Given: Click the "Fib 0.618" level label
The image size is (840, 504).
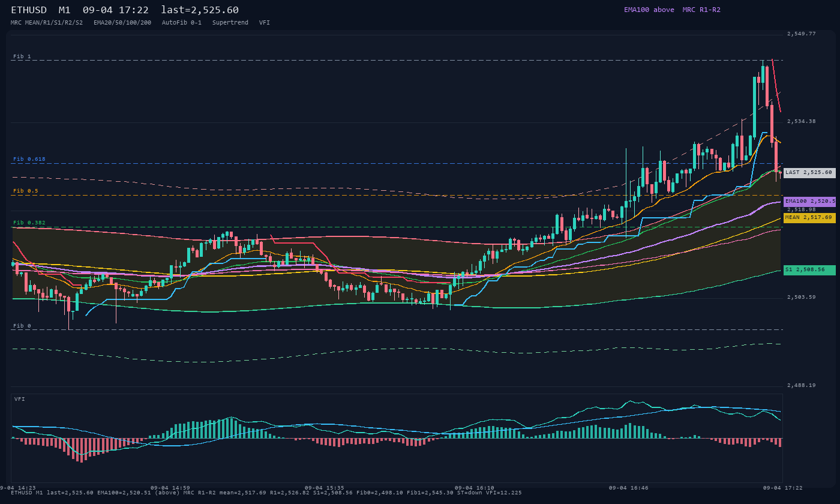Looking at the screenshot, I should pos(29,159).
